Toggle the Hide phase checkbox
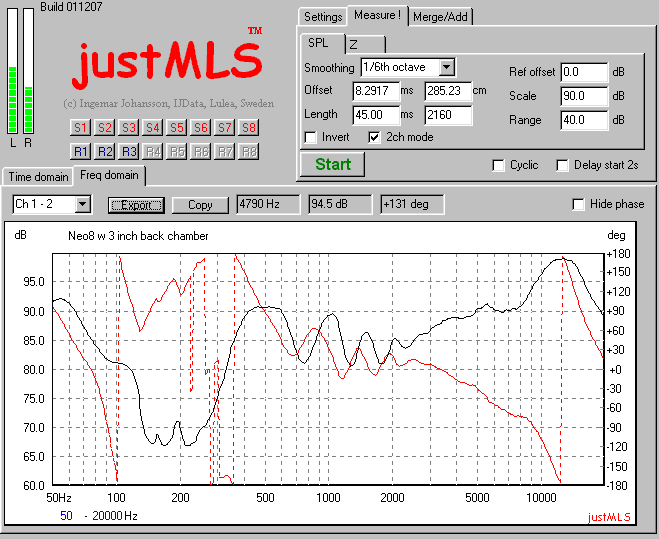 coord(578,204)
